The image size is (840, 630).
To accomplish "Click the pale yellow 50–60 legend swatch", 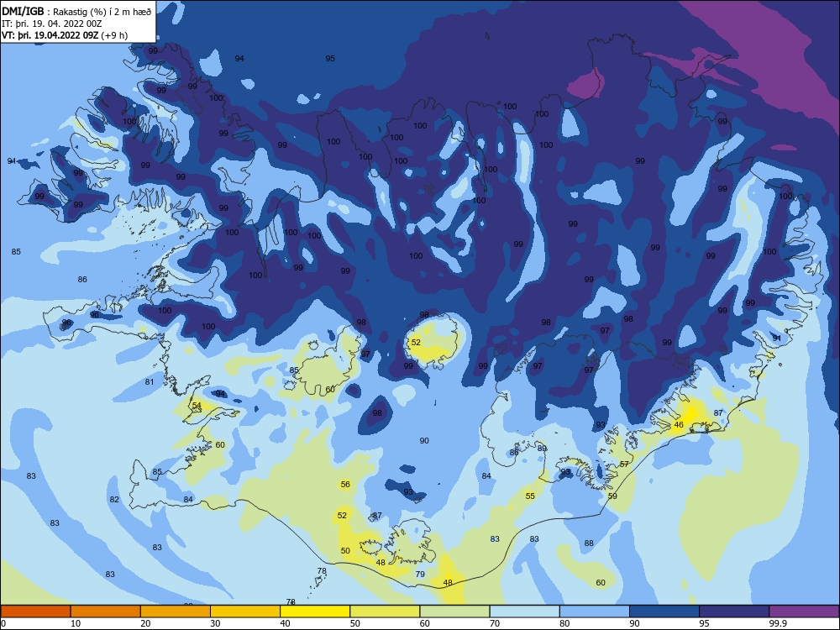I will [385, 612].
